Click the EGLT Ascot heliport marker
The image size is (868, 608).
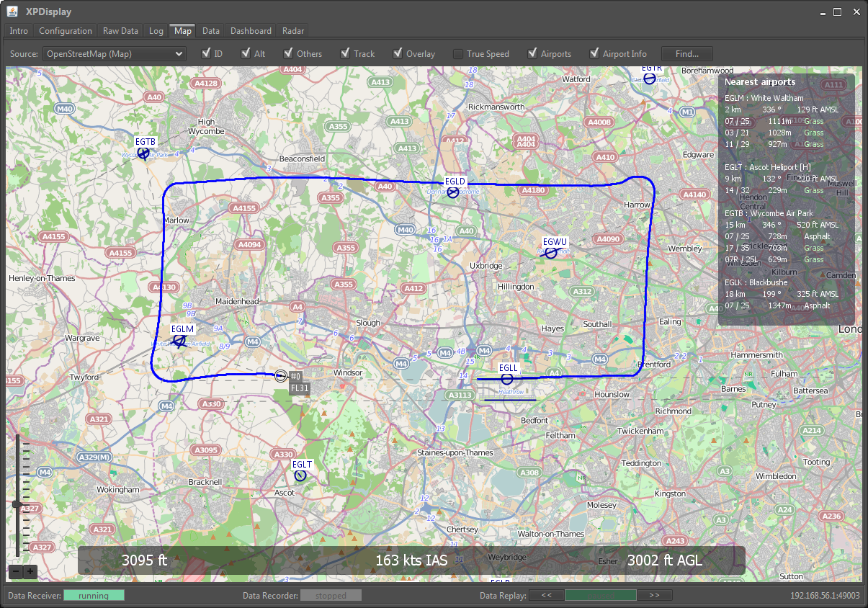click(300, 475)
